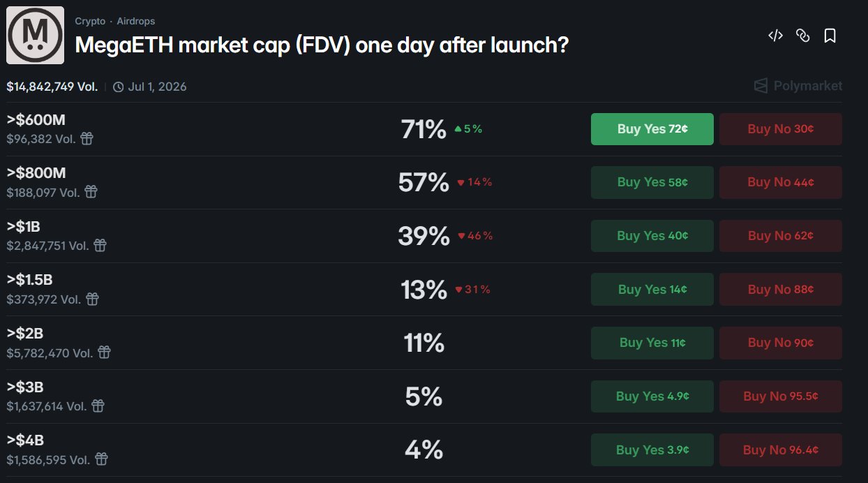The height and width of the screenshot is (483, 868).
Task: Open the Airdrops category link
Action: point(136,22)
